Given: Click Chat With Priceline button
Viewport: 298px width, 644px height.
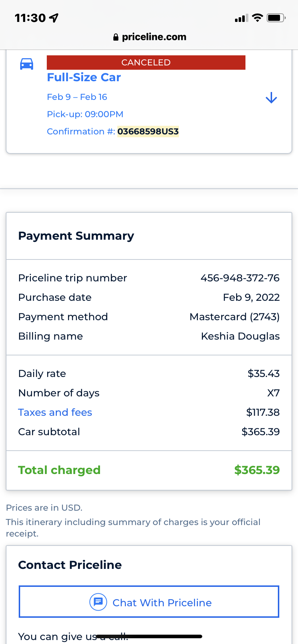Looking at the screenshot, I should (149, 602).
